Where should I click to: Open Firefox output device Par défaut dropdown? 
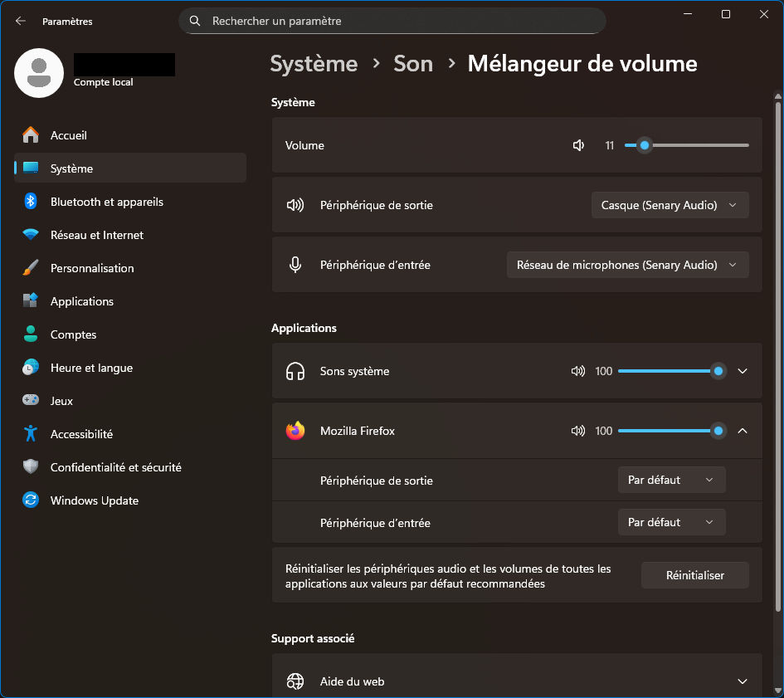(671, 480)
